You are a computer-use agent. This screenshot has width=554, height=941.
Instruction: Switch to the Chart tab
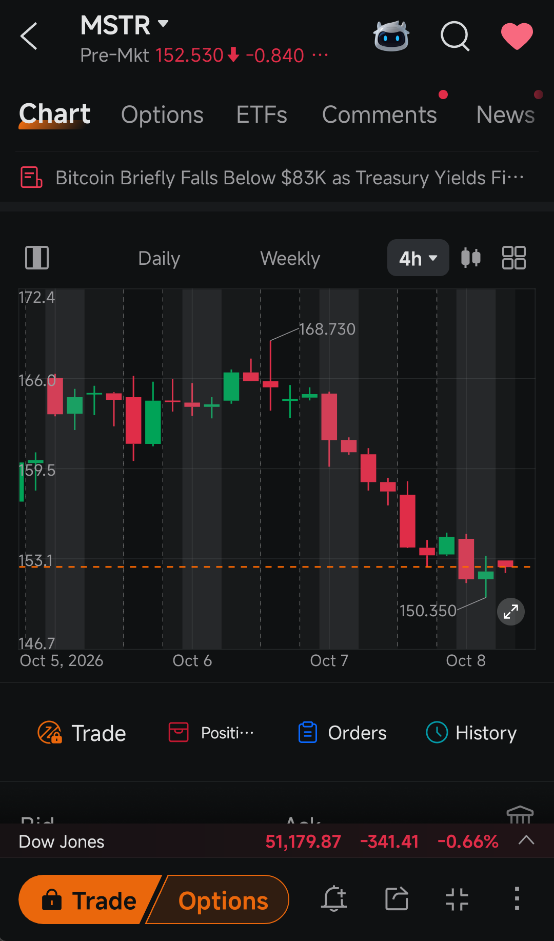tap(55, 114)
